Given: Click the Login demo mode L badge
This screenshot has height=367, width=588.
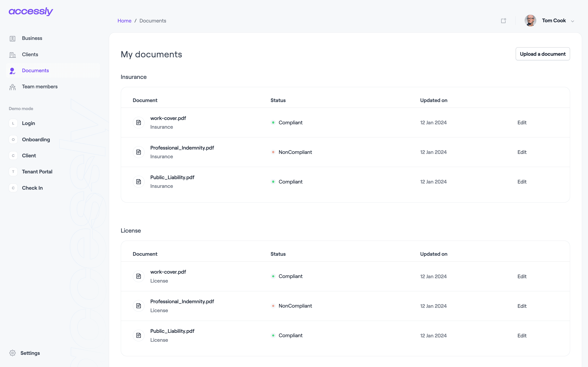Looking at the screenshot, I should 13,123.
